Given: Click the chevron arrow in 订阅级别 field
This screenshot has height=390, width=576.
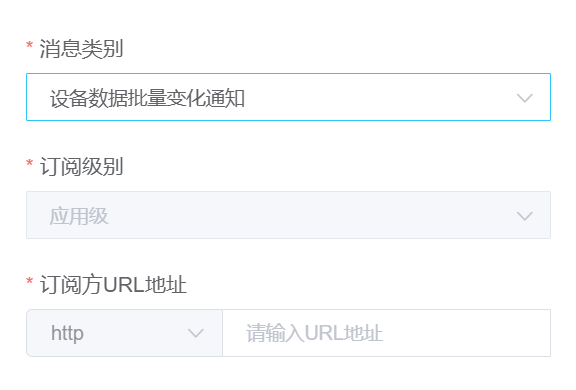Looking at the screenshot, I should click(525, 216).
